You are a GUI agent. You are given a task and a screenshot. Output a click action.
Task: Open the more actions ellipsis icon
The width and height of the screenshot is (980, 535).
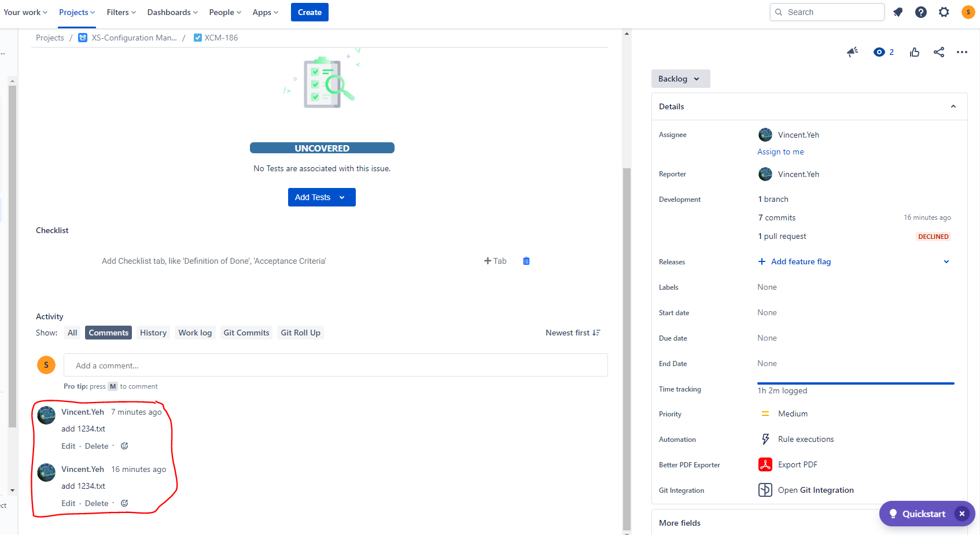[962, 52]
